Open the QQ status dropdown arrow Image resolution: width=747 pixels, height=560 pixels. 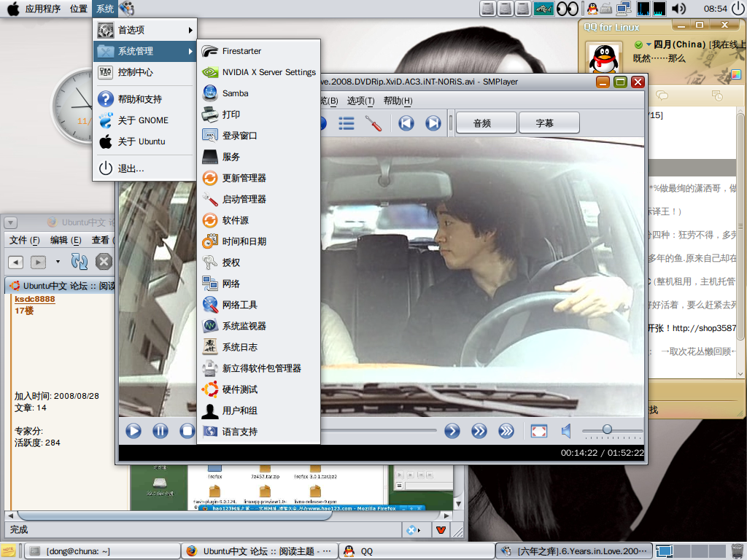[649, 44]
